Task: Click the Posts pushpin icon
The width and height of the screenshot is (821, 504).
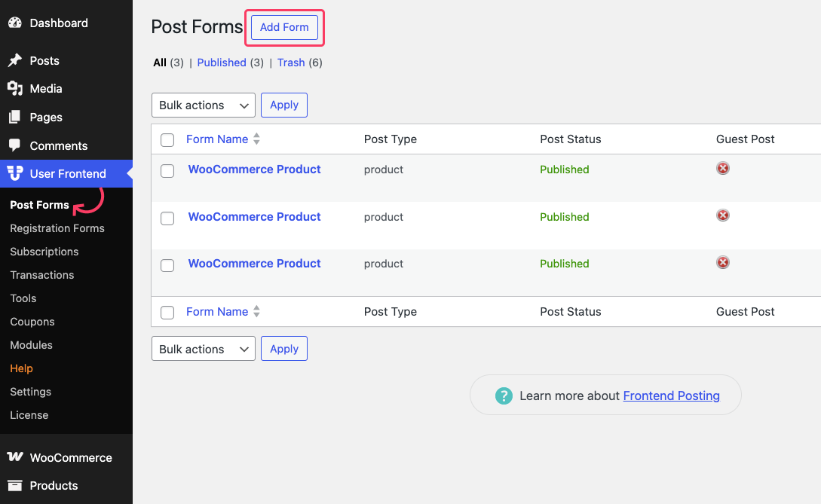Action: (x=15, y=60)
